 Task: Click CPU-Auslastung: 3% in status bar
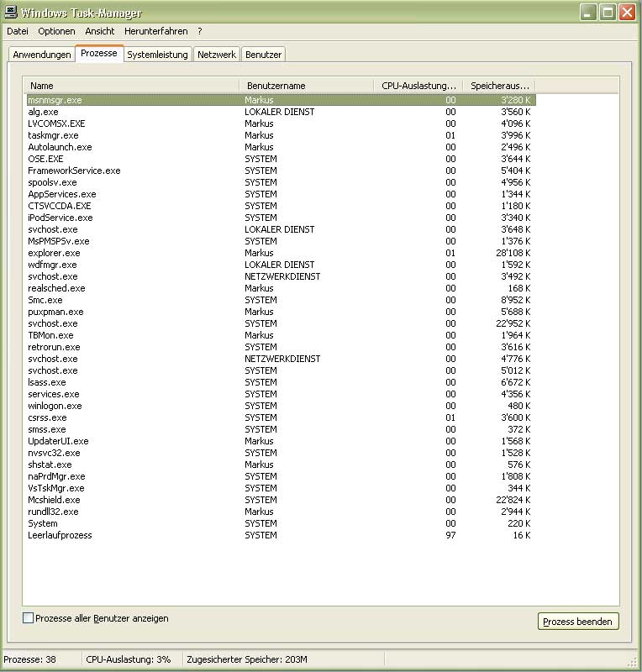pos(129,659)
